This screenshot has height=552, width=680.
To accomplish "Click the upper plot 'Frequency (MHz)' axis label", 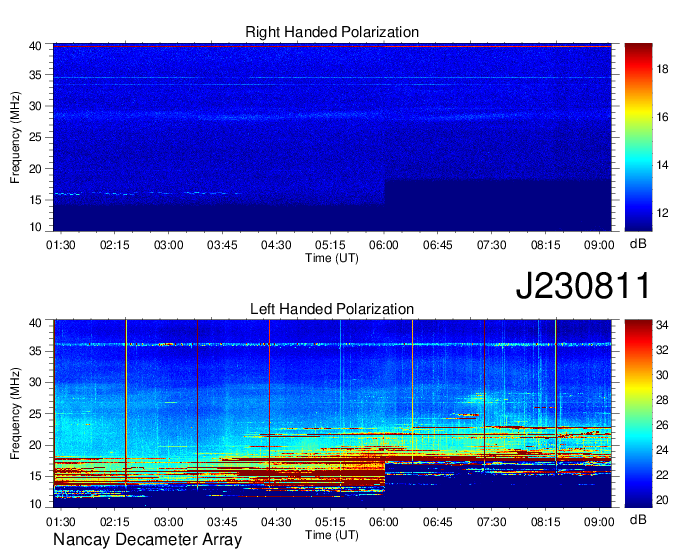I will 15,137.
